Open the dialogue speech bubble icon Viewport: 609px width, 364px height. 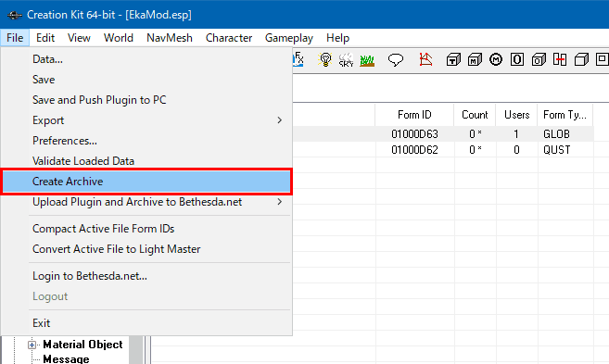coord(396,60)
